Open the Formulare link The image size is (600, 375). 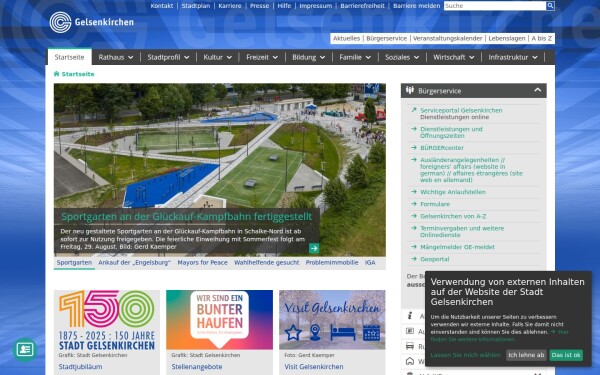pos(435,204)
